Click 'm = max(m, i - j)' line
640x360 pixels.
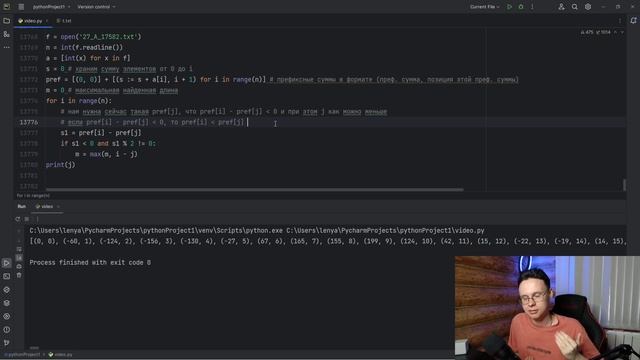106,154
